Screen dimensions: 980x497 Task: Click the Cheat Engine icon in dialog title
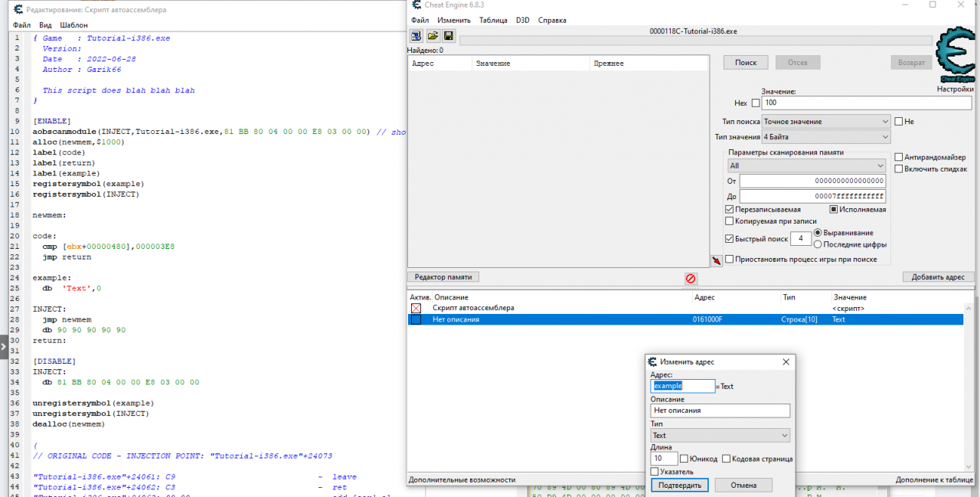click(652, 362)
